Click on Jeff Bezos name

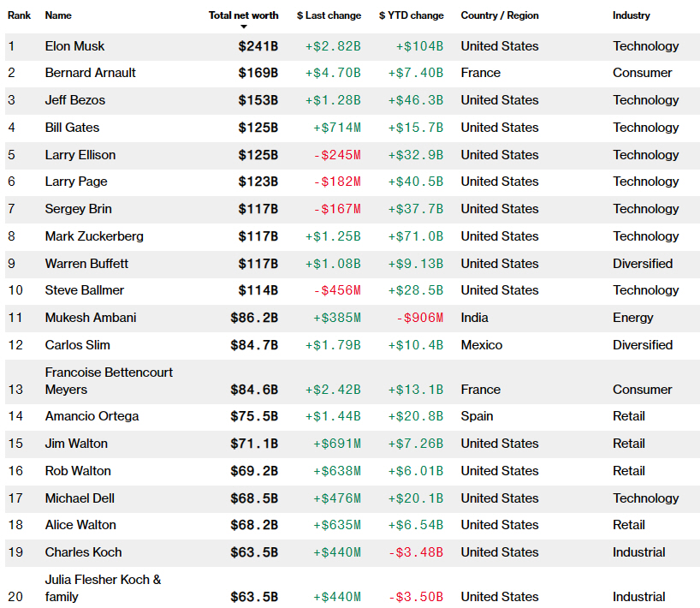coord(75,100)
